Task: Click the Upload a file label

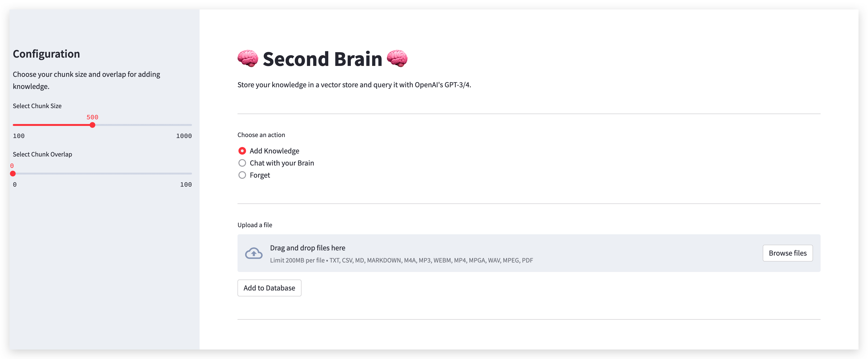Action: pos(254,225)
